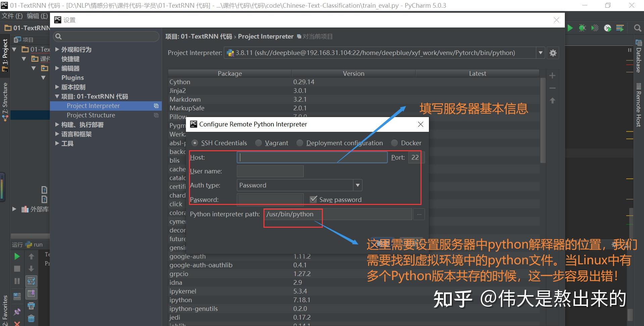
Task: Add a package with the plus icon
Action: pos(552,76)
